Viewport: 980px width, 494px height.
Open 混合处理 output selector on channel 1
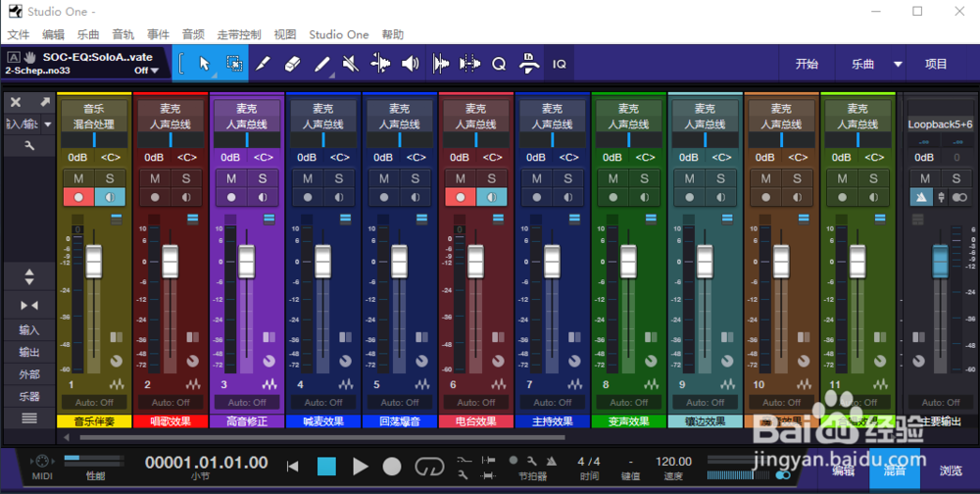pos(94,124)
